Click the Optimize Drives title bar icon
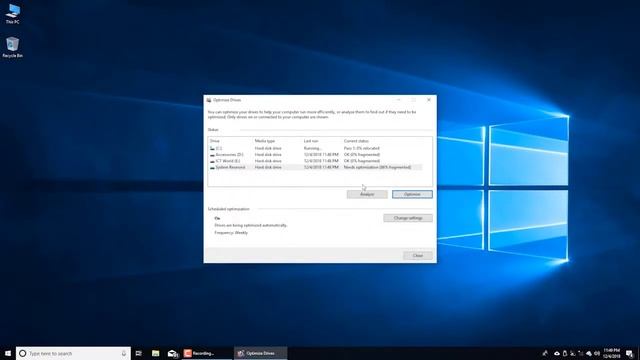Viewport: 640px width, 360px height. (209, 100)
